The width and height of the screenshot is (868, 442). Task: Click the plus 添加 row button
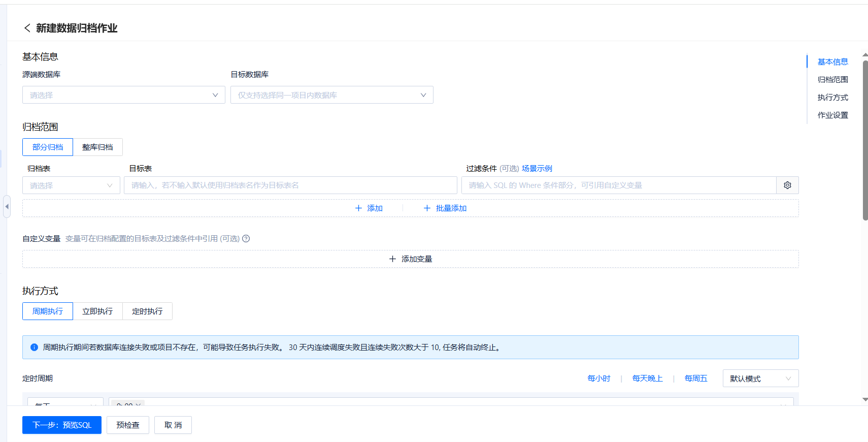(369, 208)
